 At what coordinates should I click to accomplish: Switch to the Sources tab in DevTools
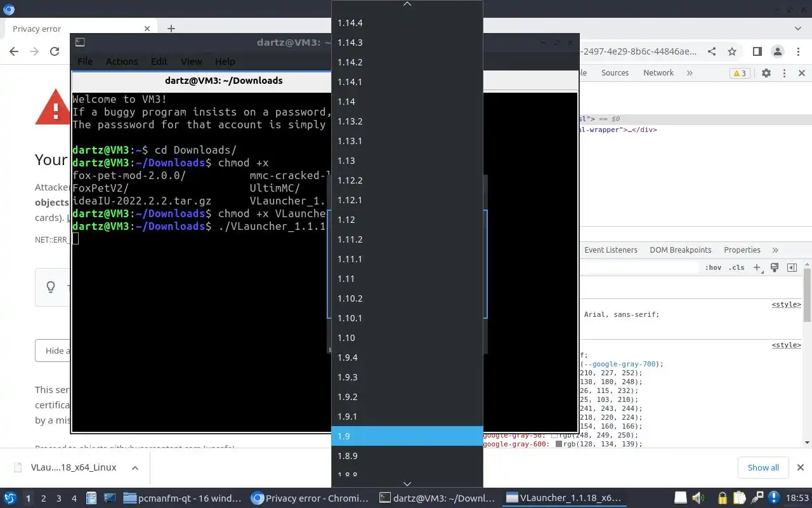coord(615,73)
